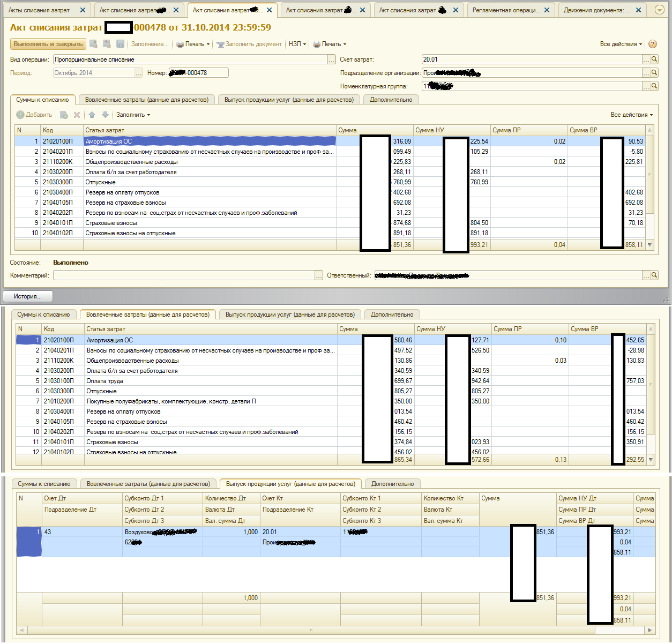The width and height of the screenshot is (672, 644).
Task: Click the green plus Добавить icon
Action: tap(20, 115)
